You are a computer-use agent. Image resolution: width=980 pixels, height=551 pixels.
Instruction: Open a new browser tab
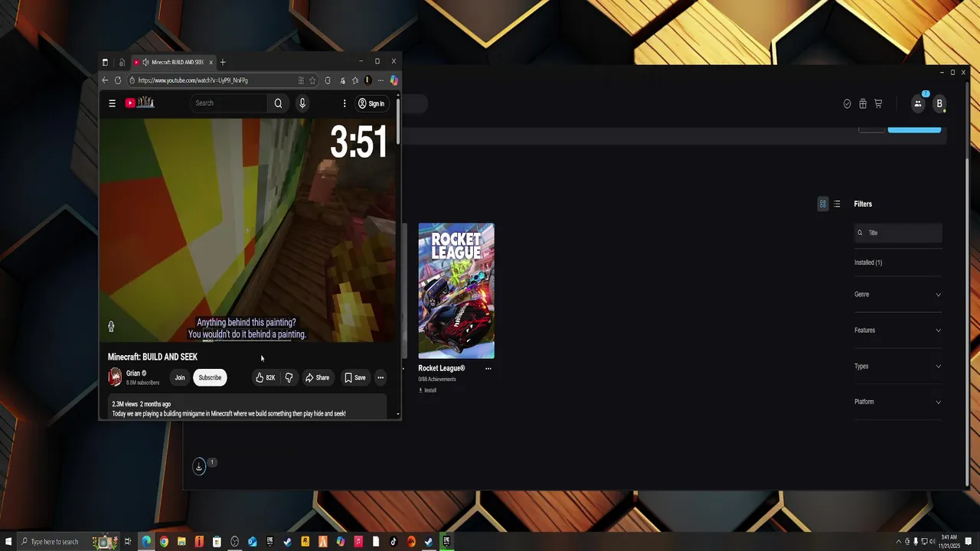(223, 63)
